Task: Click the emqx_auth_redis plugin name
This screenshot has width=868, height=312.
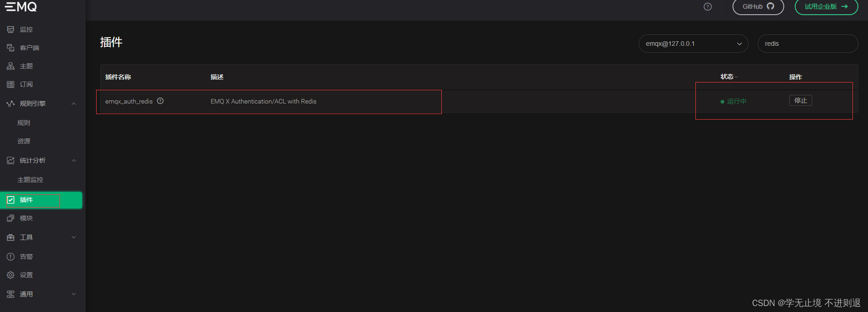Action: [x=129, y=101]
